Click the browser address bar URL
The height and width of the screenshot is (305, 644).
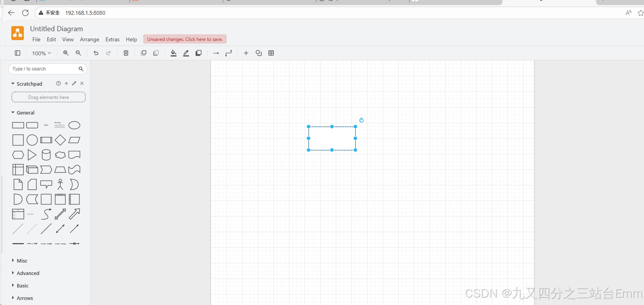pyautogui.click(x=85, y=13)
